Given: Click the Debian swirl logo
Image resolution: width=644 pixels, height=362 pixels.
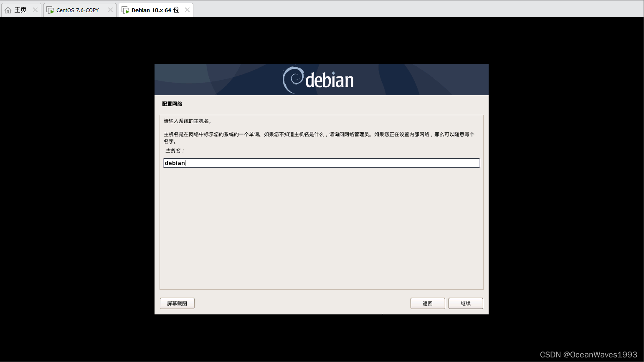Looking at the screenshot, I should tap(293, 80).
